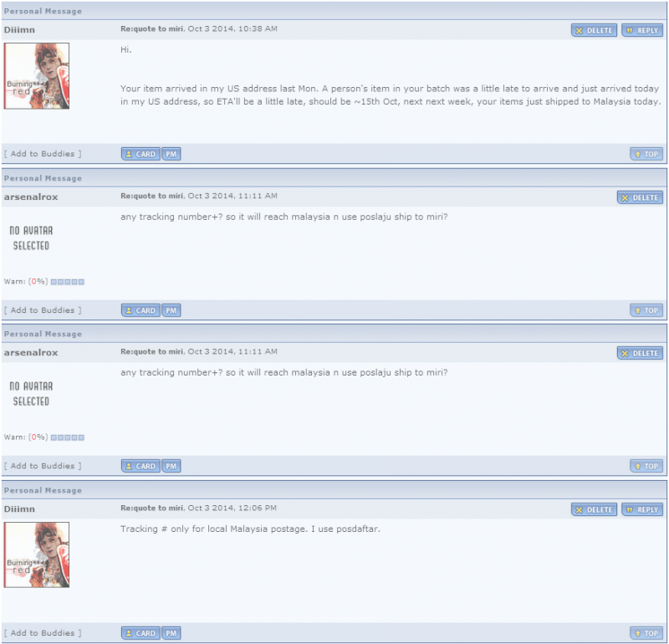Delete Diiimn's 12:06 PM message
669x644 pixels.
click(594, 509)
